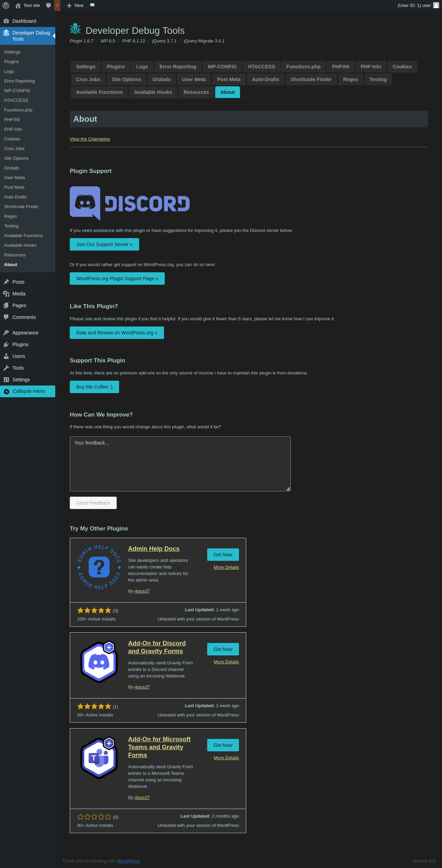Click the Posts pin icon
442x868 pixels.
click(x=6, y=282)
